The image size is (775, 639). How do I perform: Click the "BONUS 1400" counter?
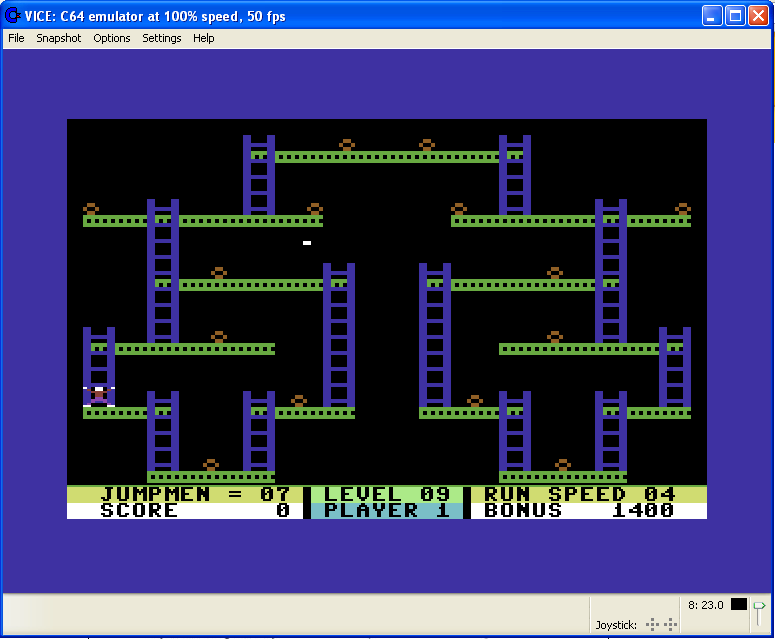click(x=579, y=510)
